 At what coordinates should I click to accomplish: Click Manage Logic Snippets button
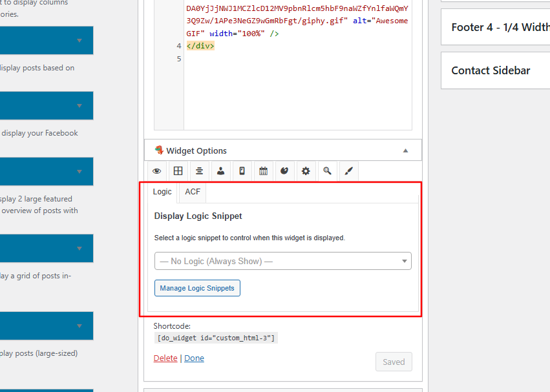click(x=197, y=288)
